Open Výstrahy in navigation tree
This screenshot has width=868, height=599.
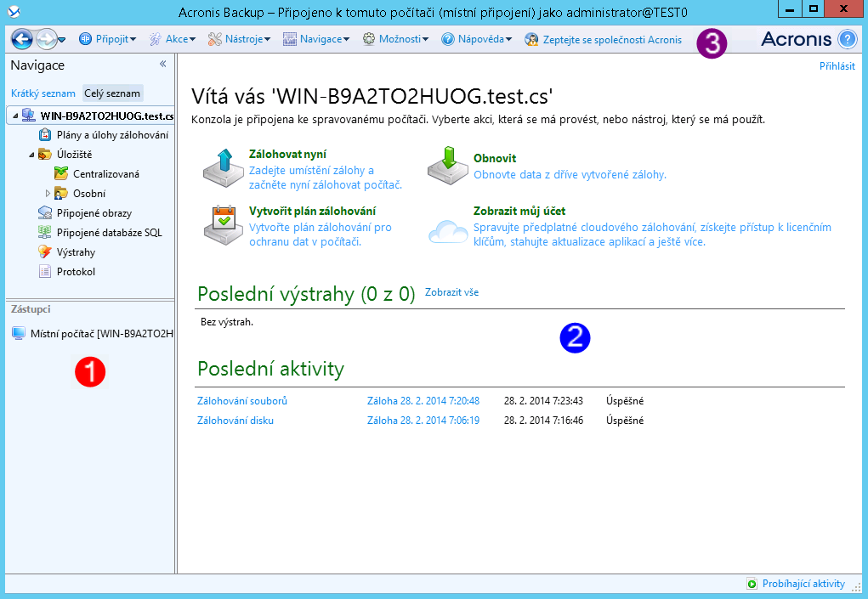tap(76, 252)
